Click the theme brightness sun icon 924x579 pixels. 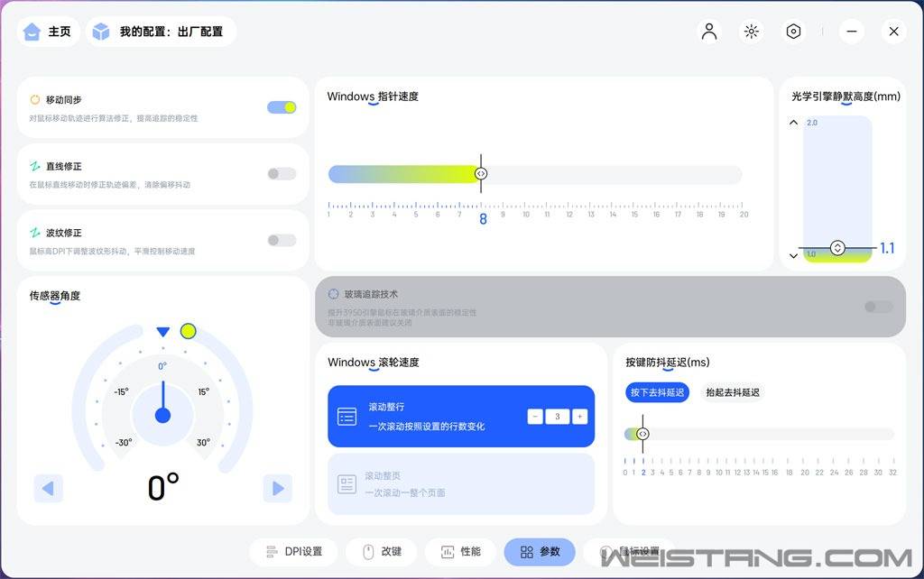coord(751,31)
